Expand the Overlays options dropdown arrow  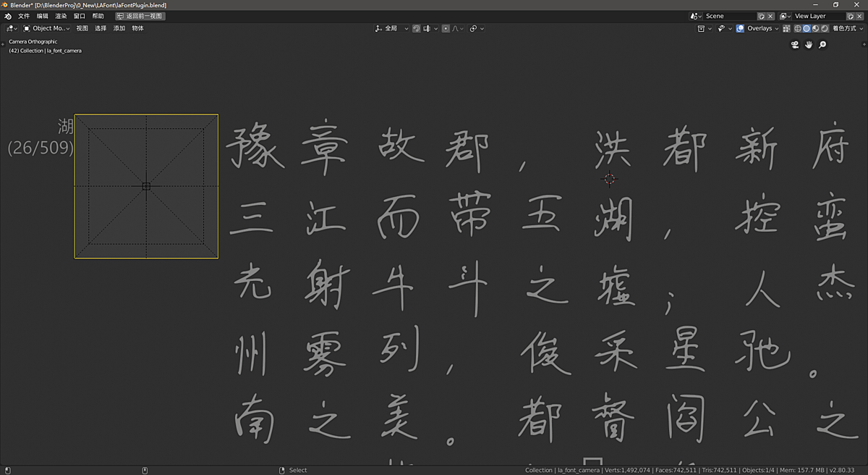click(777, 28)
